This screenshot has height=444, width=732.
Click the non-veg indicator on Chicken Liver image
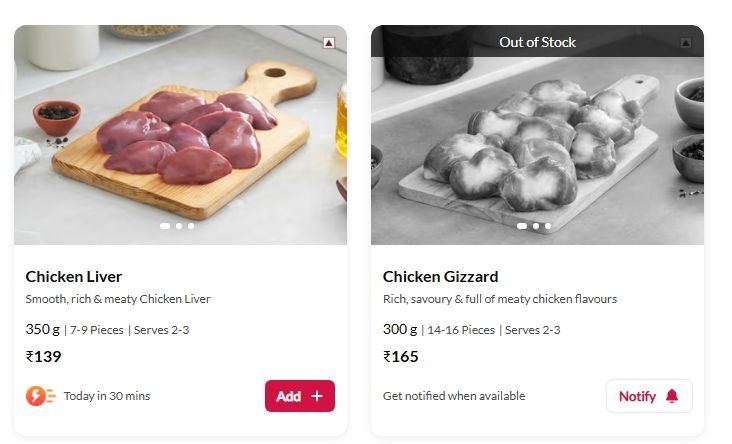pyautogui.click(x=329, y=43)
